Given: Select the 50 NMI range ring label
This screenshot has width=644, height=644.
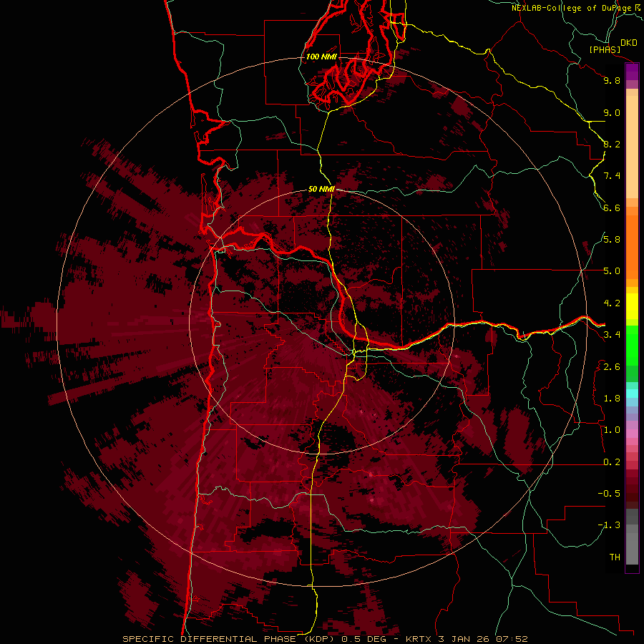Looking at the screenshot, I should 321,190.
